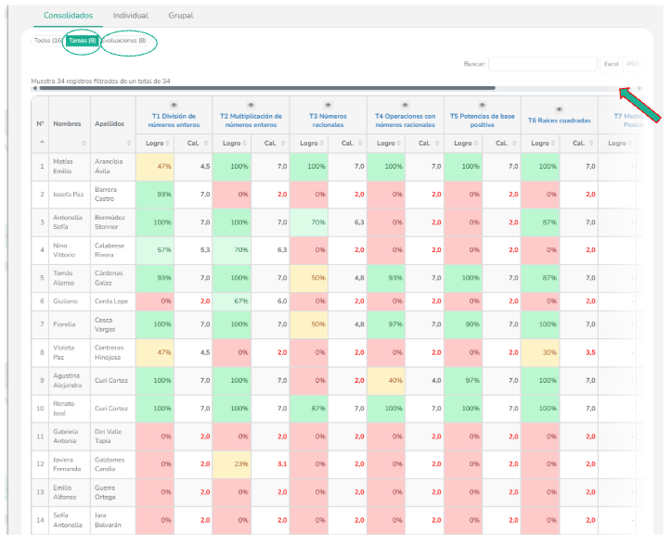Viewport: 670px width, 544px height.
Task: Filter by Tareas (8)
Action: (82, 41)
